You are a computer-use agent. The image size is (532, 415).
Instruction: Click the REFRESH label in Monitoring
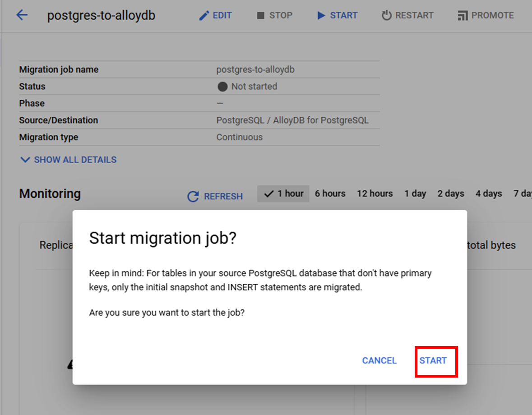click(223, 196)
